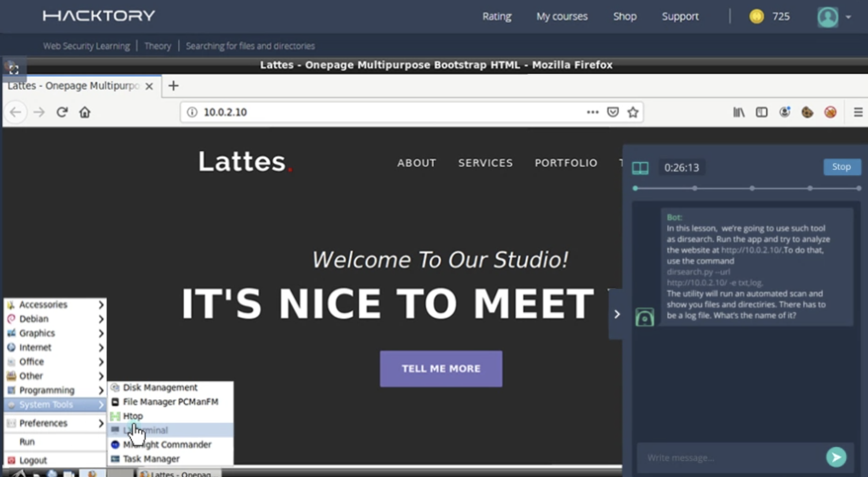The width and height of the screenshot is (868, 477).
Task: Click send message arrow icon
Action: (x=836, y=457)
